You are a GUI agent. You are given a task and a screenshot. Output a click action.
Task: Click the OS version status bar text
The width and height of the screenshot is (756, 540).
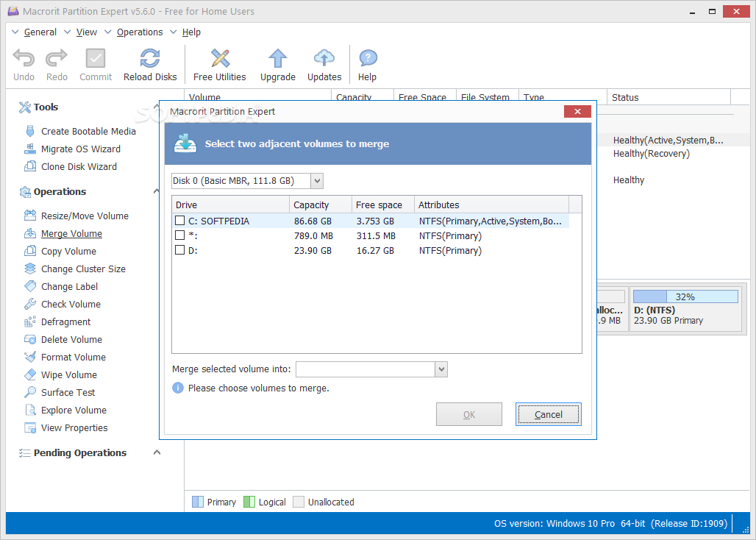(610, 524)
